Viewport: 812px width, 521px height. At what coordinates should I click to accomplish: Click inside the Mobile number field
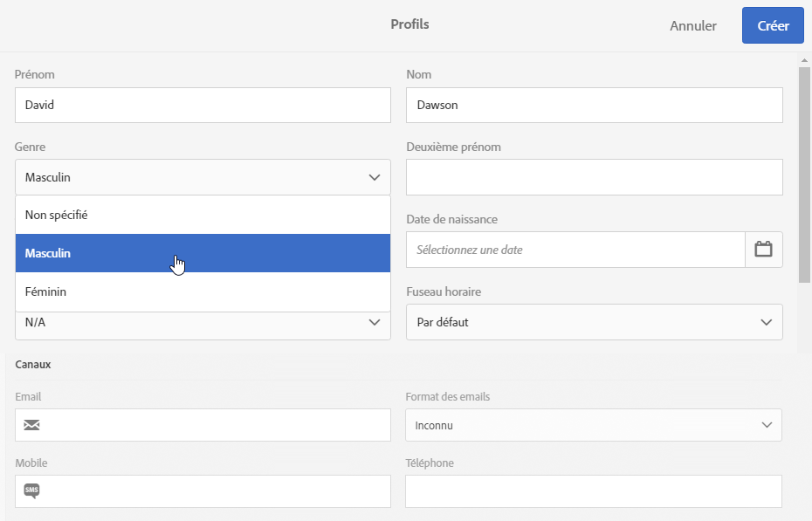214,490
